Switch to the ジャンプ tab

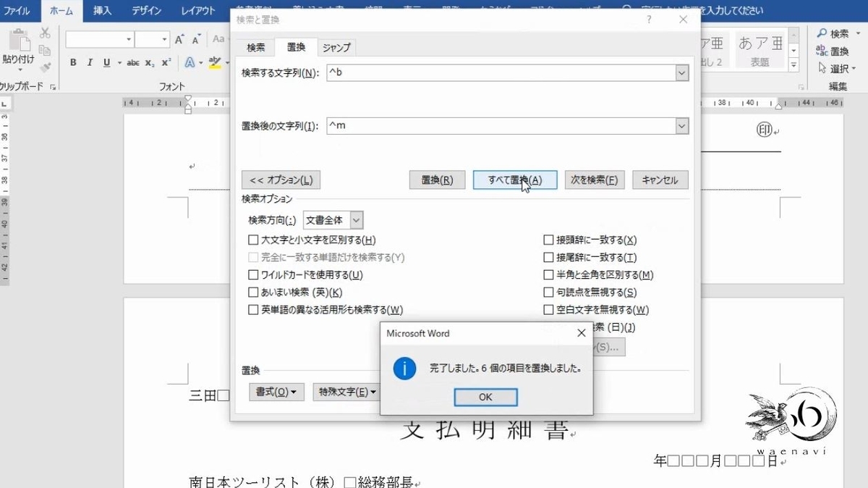(336, 46)
